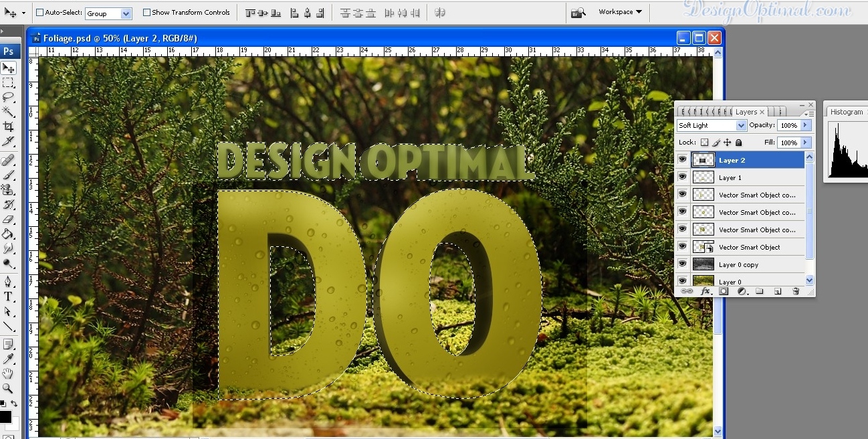Toggle the lock transparent pixels option
868x439 pixels.
coord(704,143)
